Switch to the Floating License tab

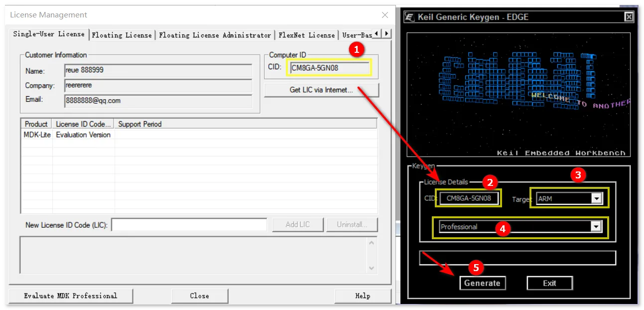[x=122, y=35]
